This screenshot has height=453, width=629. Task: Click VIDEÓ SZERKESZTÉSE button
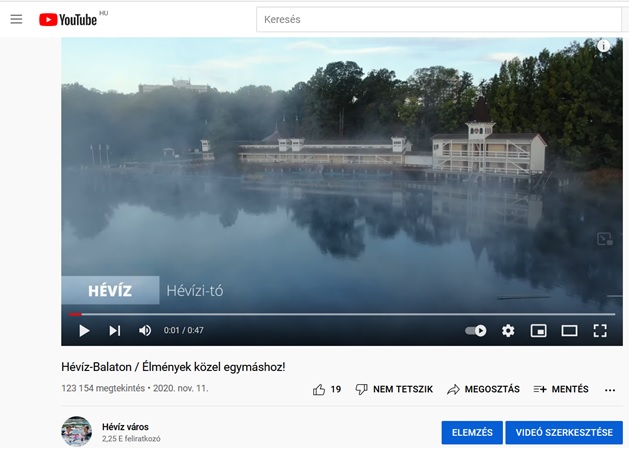click(x=564, y=433)
